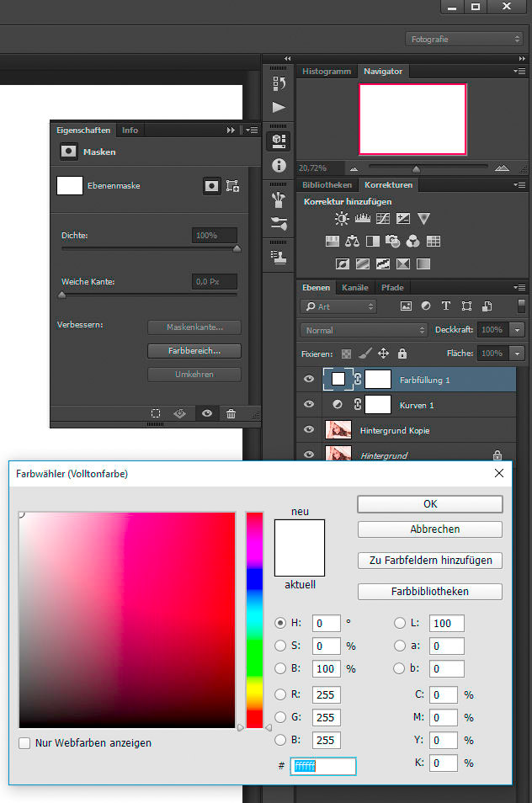Add a Gradient Map adjustment
This screenshot has height=803, width=532.
click(x=423, y=263)
